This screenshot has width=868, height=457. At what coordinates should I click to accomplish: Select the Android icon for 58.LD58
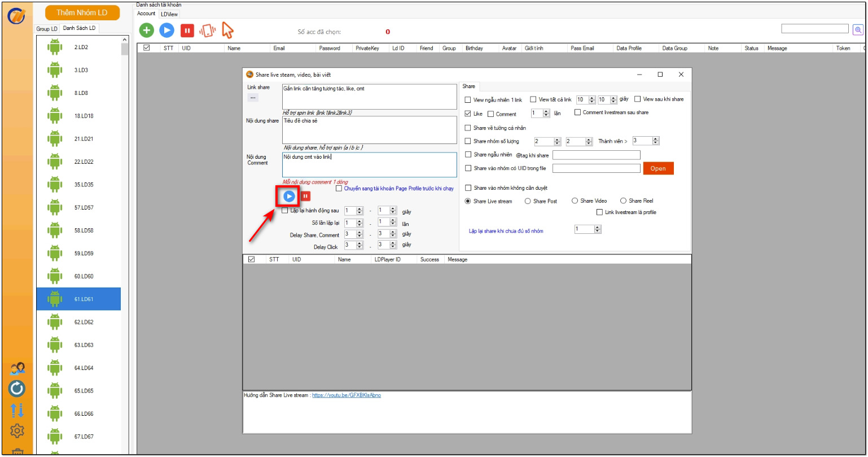(55, 230)
